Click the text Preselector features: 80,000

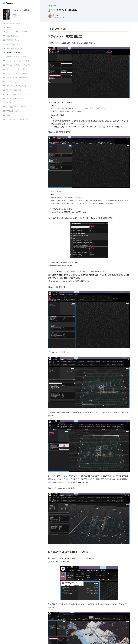(x=60, y=266)
